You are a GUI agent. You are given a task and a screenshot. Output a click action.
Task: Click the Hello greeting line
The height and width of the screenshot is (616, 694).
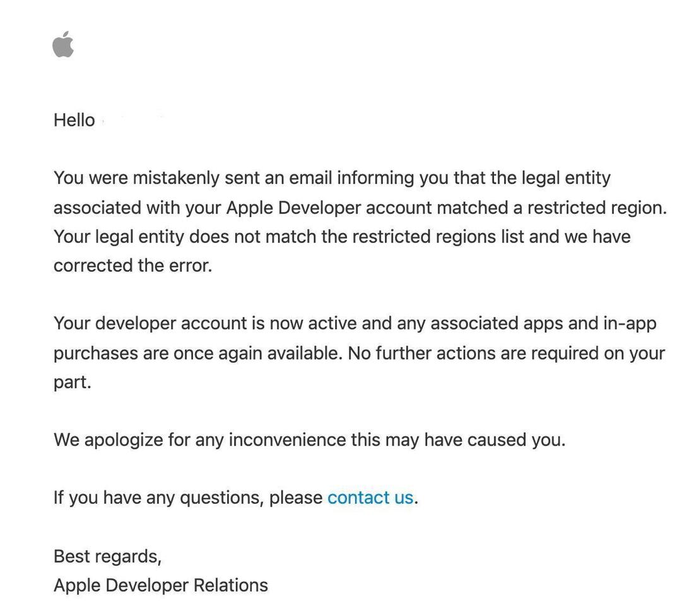[73, 120]
